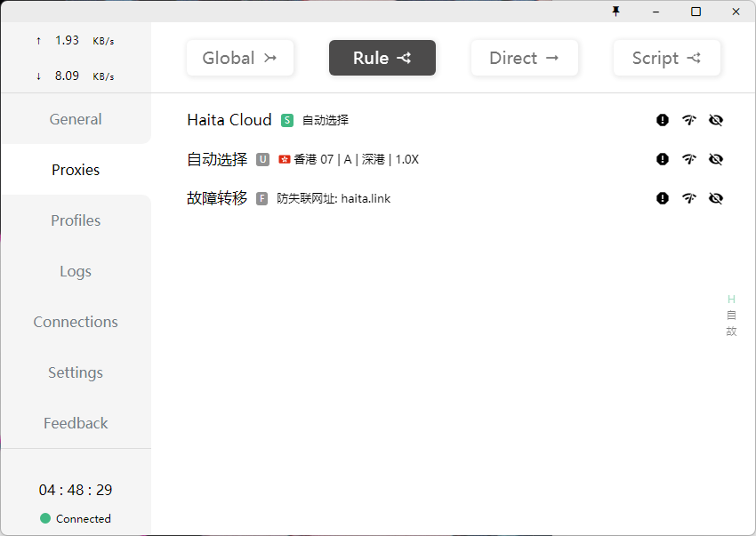Toggle hidden proxies visibility for 自动选择
Image resolution: width=756 pixels, height=536 pixels.
[x=716, y=159]
